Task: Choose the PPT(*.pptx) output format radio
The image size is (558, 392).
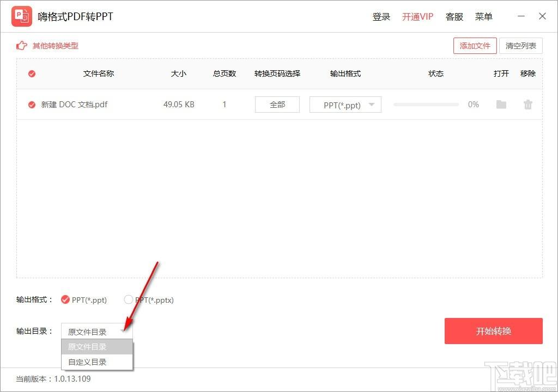Action: tap(129, 300)
